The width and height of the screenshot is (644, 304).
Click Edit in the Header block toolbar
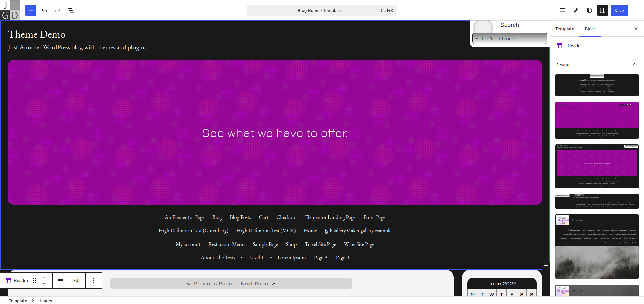[x=77, y=280]
